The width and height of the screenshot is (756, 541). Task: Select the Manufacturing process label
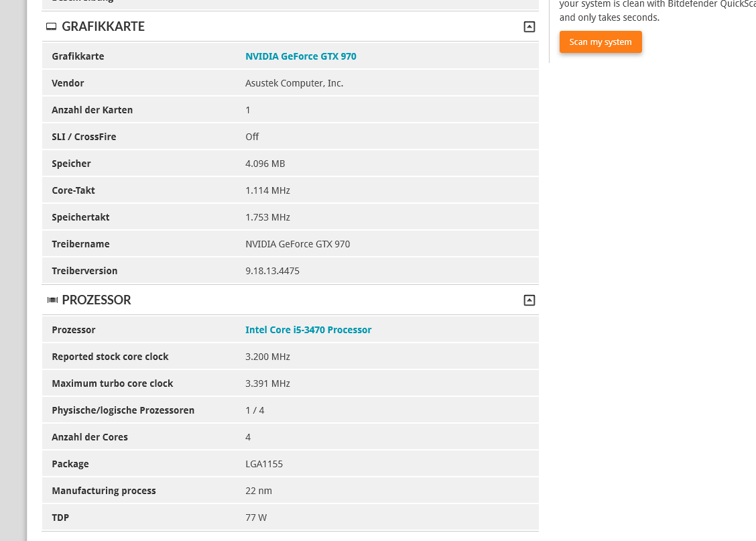click(x=104, y=491)
